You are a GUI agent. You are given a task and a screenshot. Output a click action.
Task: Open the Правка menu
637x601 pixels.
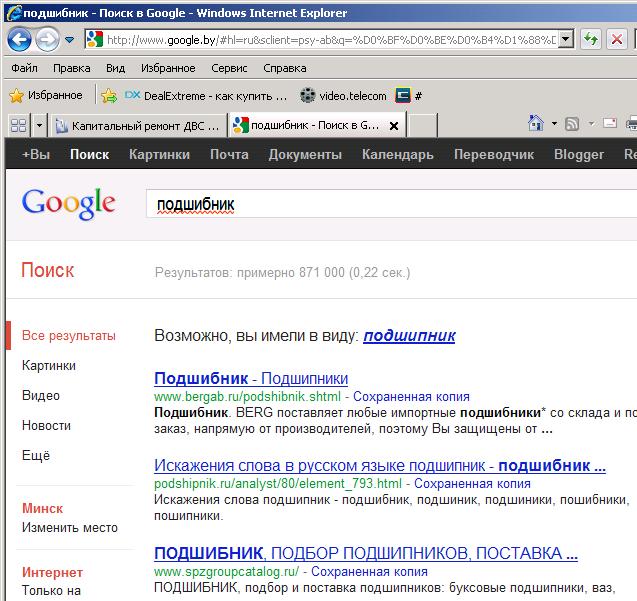72,68
